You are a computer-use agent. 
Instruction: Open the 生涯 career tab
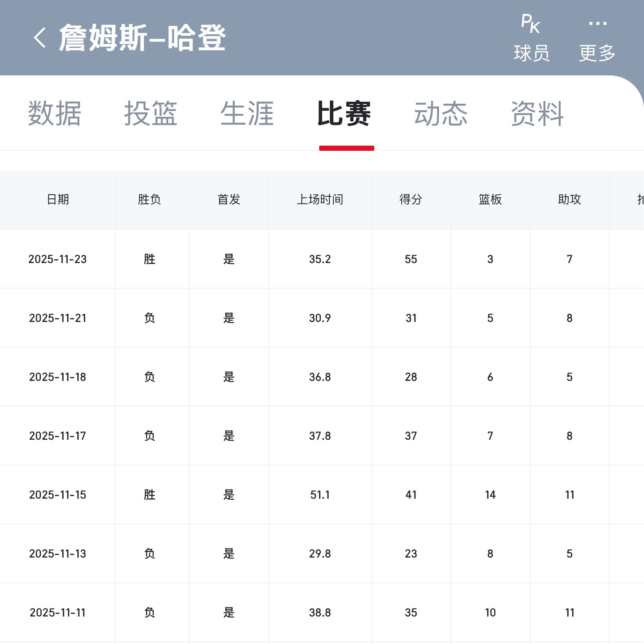pyautogui.click(x=247, y=114)
